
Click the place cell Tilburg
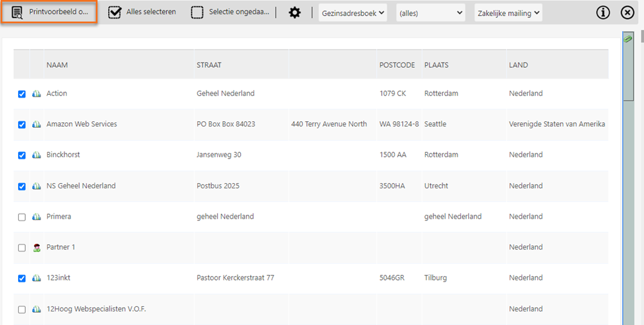point(435,278)
